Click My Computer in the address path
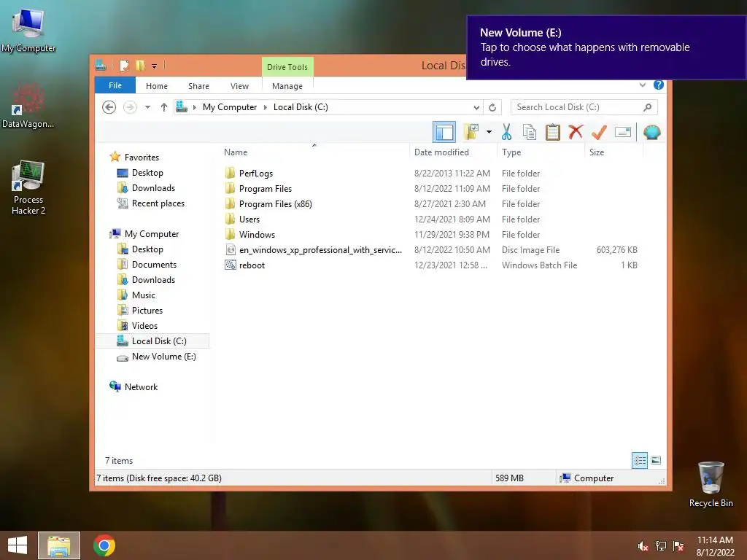Image resolution: width=747 pixels, height=560 pixels. coord(230,107)
